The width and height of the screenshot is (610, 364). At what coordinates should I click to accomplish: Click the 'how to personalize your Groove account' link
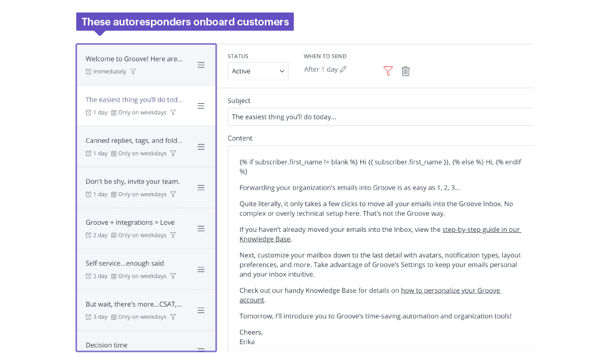pyautogui.click(x=451, y=290)
